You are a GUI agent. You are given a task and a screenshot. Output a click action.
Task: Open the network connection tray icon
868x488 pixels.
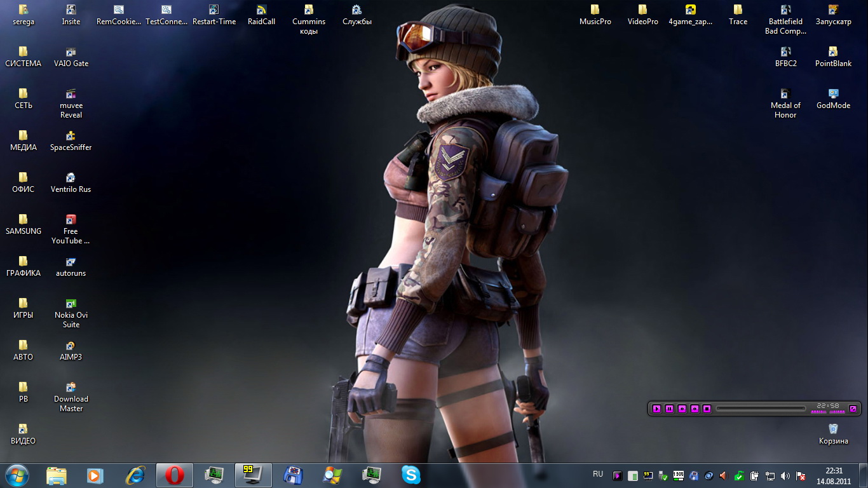point(770,476)
